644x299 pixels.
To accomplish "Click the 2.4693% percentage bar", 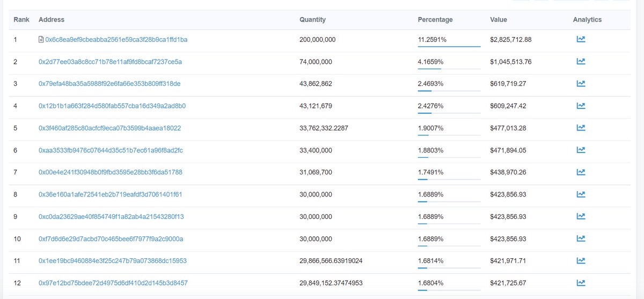I will point(449,91).
